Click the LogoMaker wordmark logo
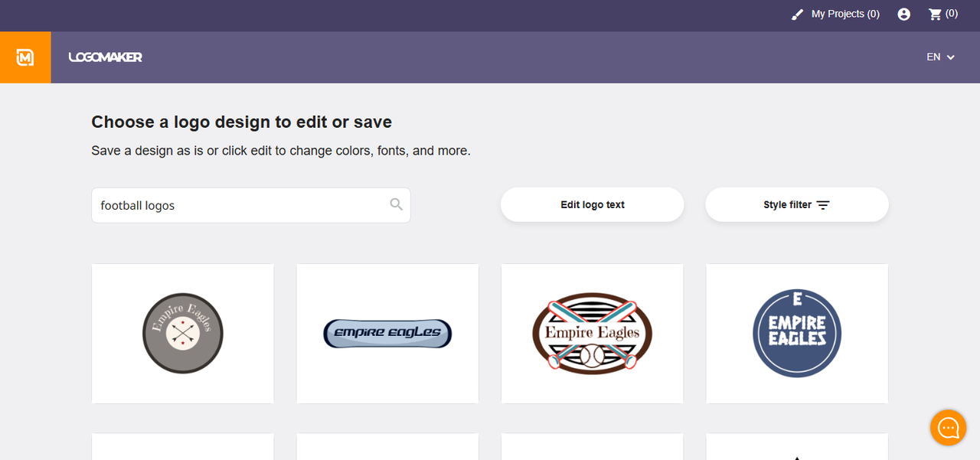The width and height of the screenshot is (980, 460). (105, 57)
